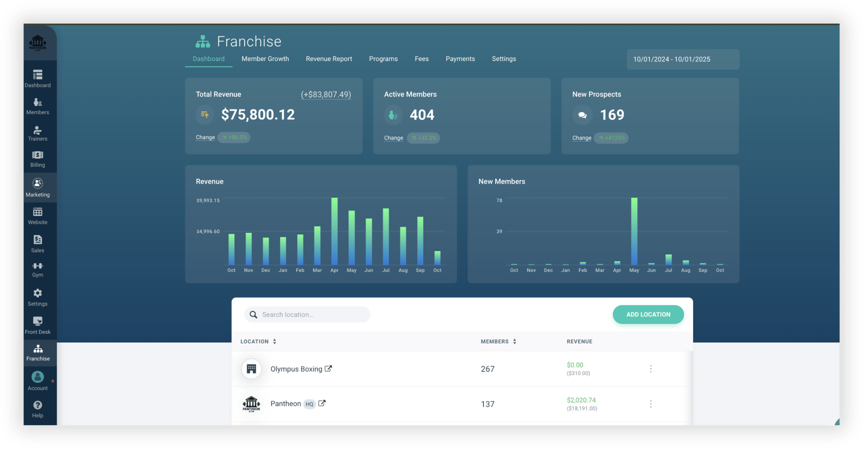Open Olympus Boxing row options menu
Viewport: 868px width, 451px height.
pos(651,369)
